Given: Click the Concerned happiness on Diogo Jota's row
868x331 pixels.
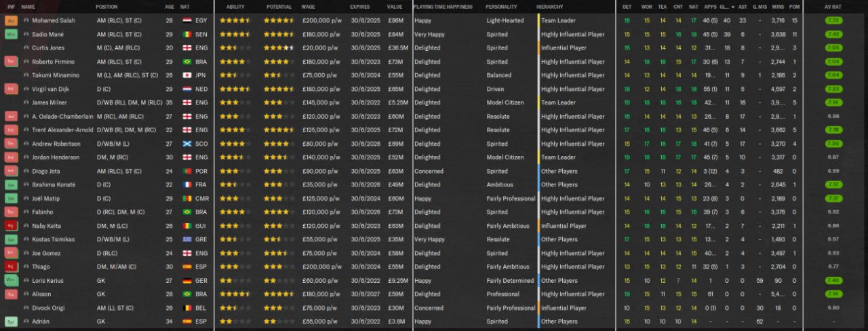Looking at the screenshot, I should click(x=428, y=171).
